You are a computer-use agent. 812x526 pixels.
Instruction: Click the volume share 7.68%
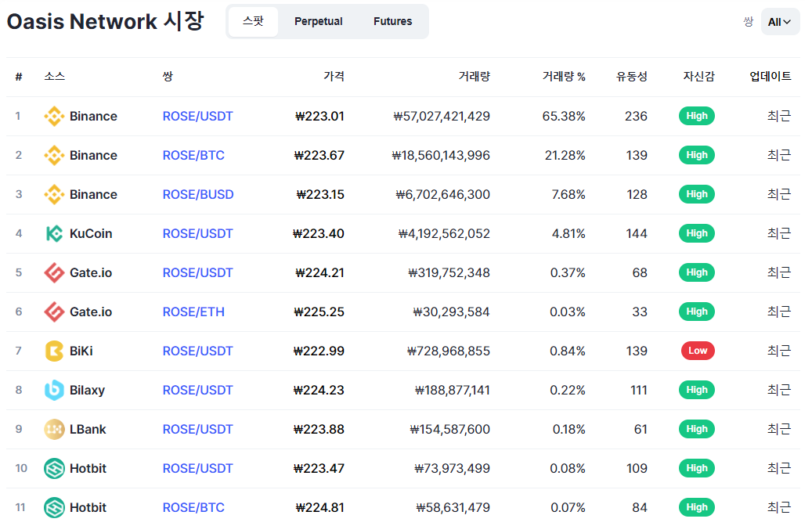[x=568, y=195]
